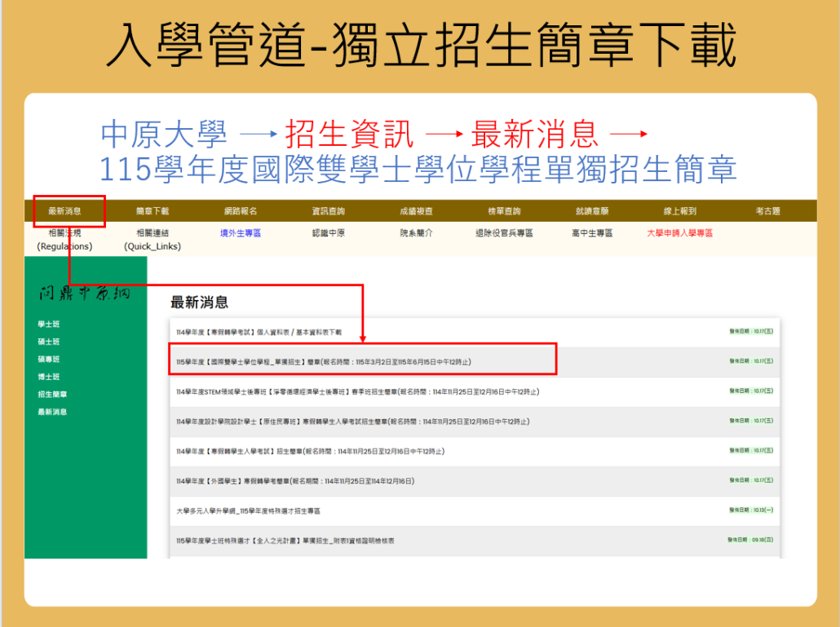Open the 115學年度 國際雙學士學位學程 單獨招生 news item

(x=323, y=361)
